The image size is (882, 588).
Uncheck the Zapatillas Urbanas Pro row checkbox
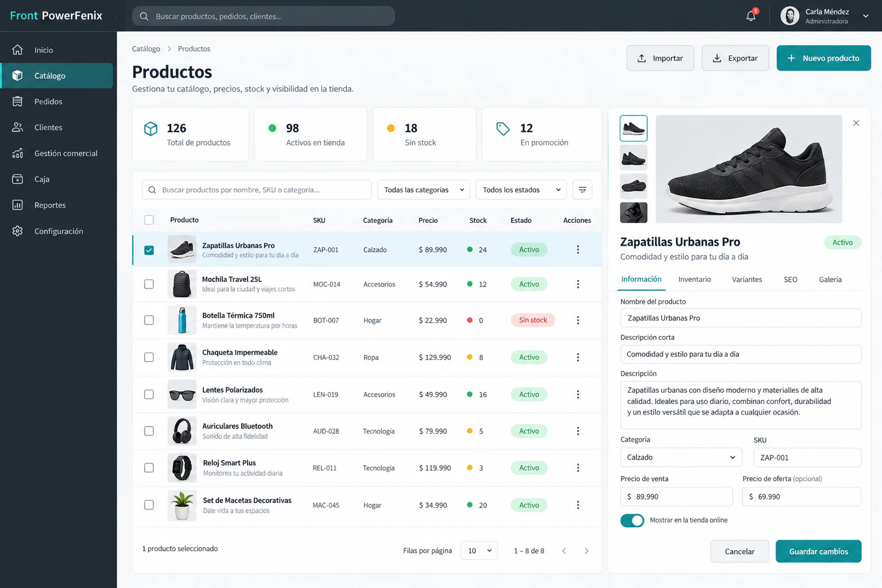pyautogui.click(x=149, y=250)
